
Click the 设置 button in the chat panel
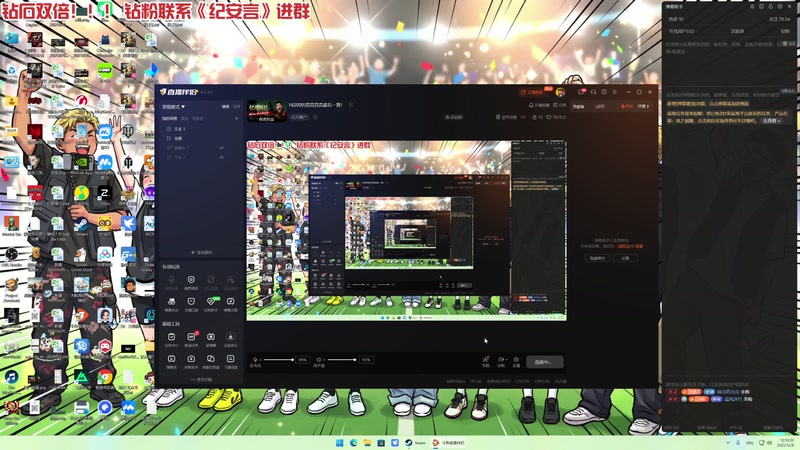click(x=625, y=258)
